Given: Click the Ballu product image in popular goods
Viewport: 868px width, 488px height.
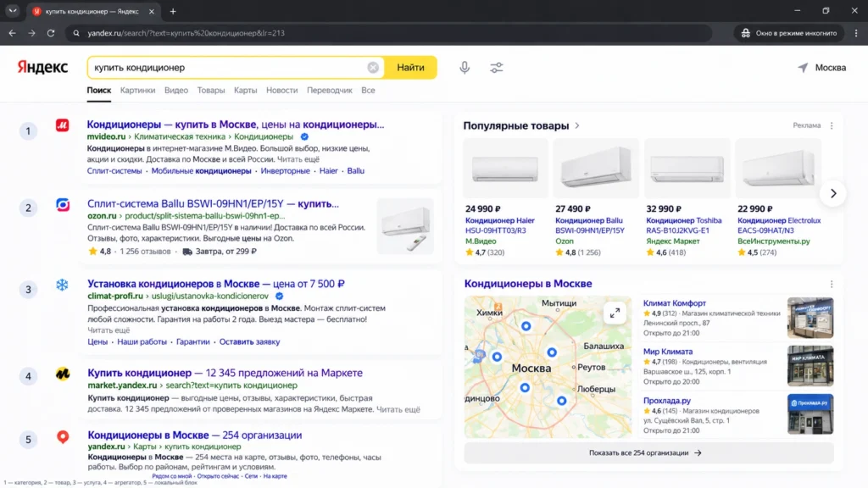Looking at the screenshot, I should 596,169.
